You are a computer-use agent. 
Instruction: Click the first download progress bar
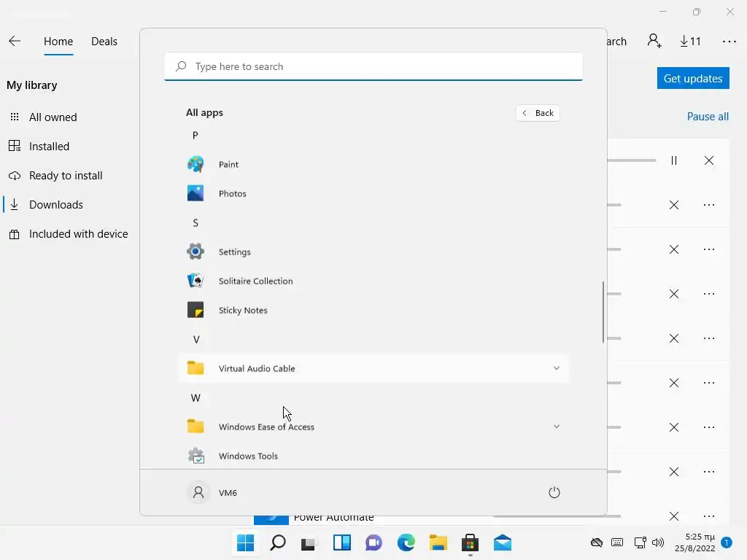pos(632,160)
